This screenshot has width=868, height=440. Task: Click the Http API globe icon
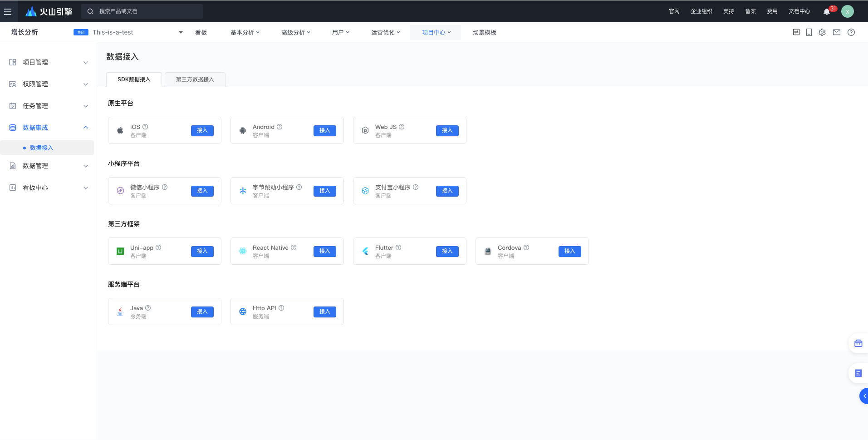pyautogui.click(x=243, y=311)
